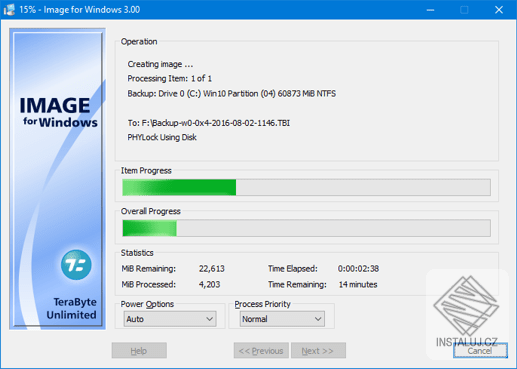The image size is (517, 369).
Task: Click the 'IMAGE for Windows' banner logo
Action: coord(59,112)
